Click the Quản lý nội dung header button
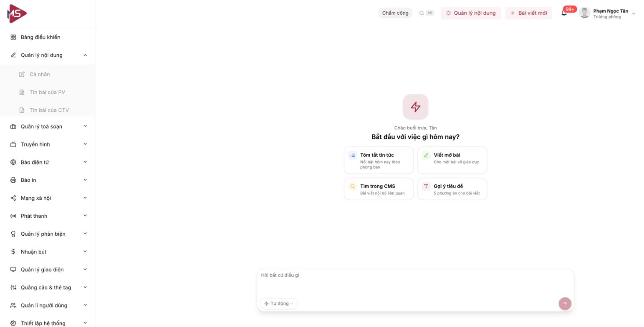 click(x=471, y=13)
